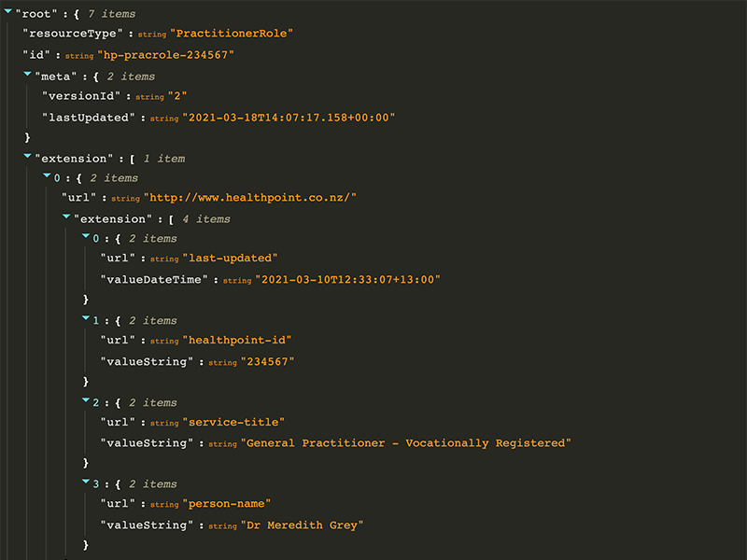Click the healthpoint.co.nz URL value
Screen dimensions: 747x560
pyautogui.click(x=250, y=198)
